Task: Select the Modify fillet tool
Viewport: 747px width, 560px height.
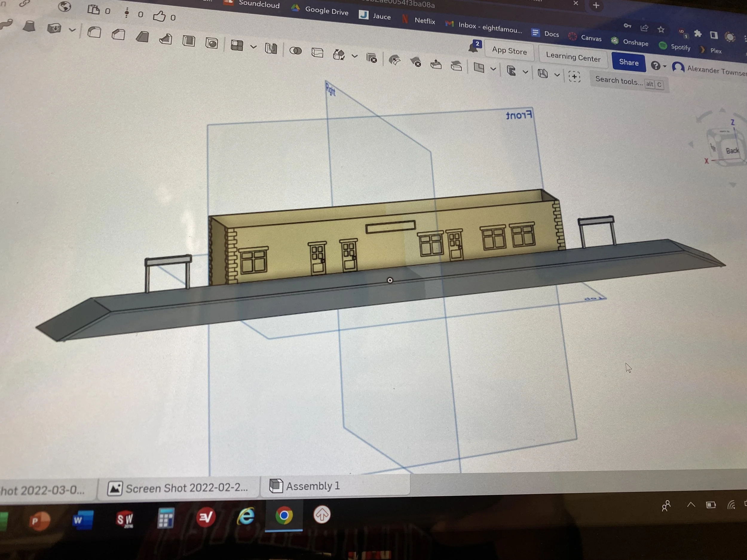Action: 394,60
